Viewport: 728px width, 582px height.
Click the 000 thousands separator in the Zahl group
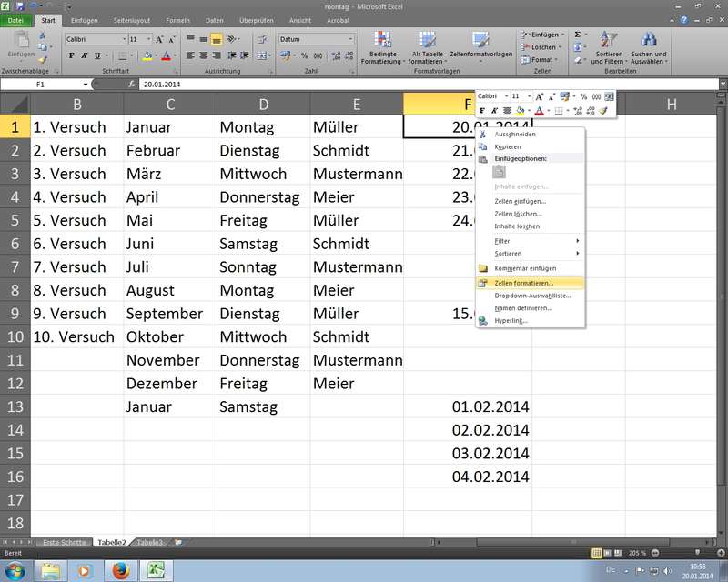(318, 55)
